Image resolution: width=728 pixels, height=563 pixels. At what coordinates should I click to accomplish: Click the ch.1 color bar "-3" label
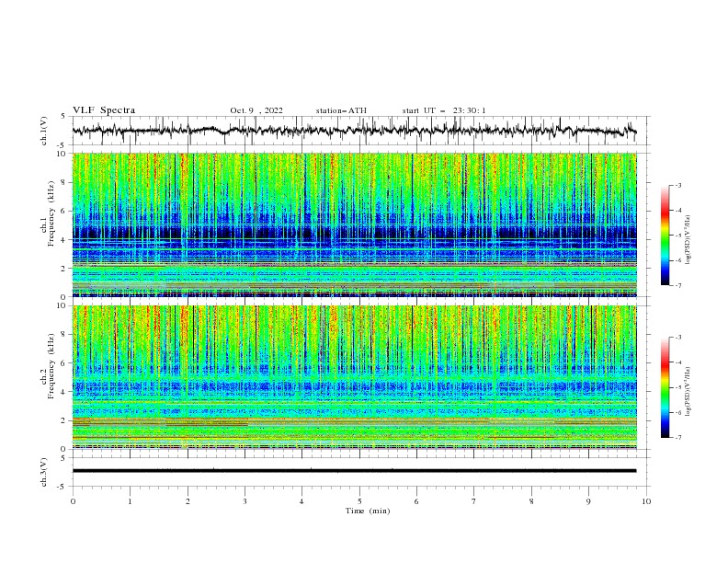pos(677,186)
